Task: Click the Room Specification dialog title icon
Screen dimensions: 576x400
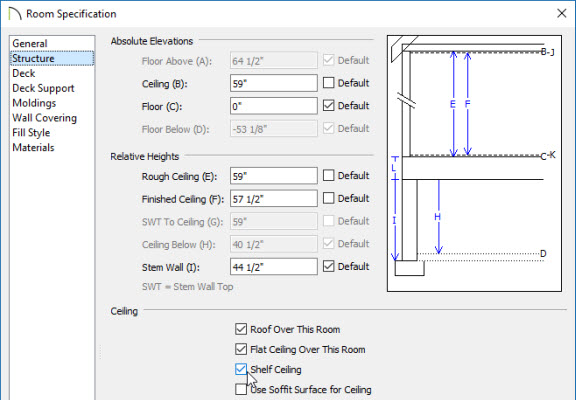Action: tap(15, 14)
